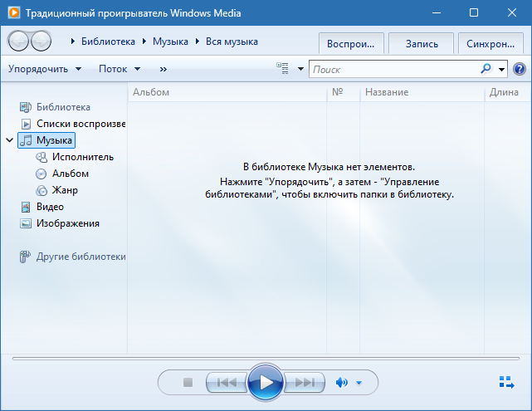
Task: Go back with the Back arrow button
Action: click(x=17, y=42)
